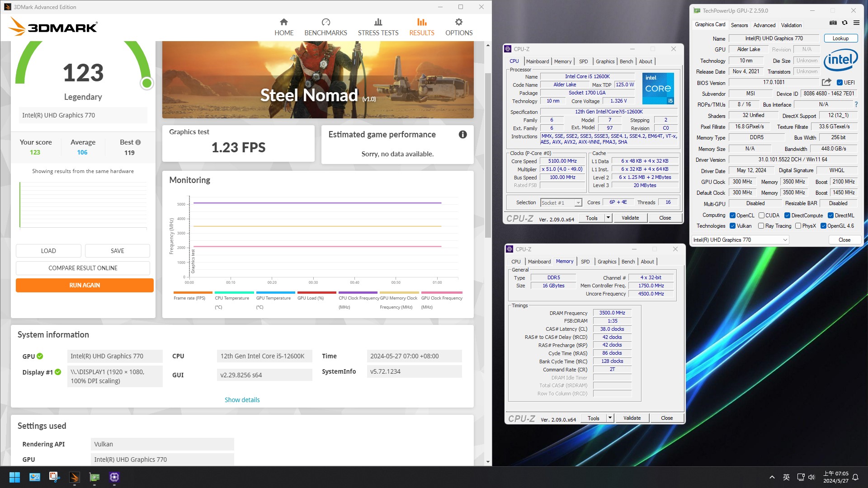Click COMPARE RESULT ONLINE
Screen dimensions: 868x488
point(83,268)
